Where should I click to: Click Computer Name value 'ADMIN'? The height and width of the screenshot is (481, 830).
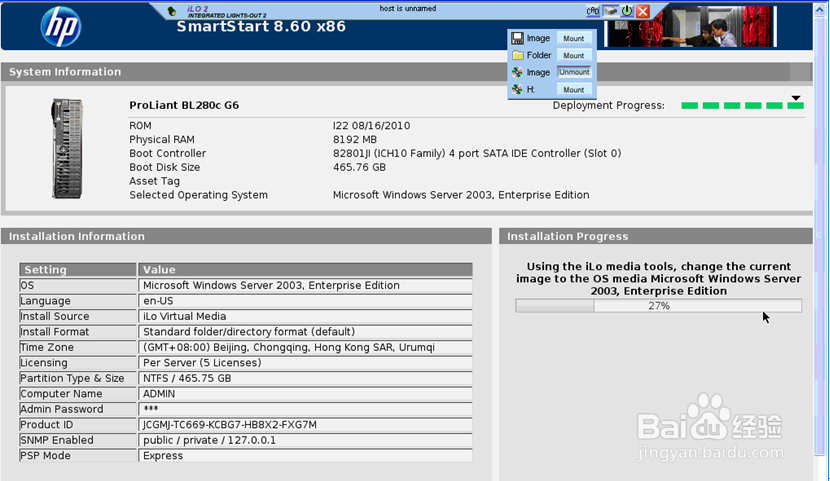[305, 394]
